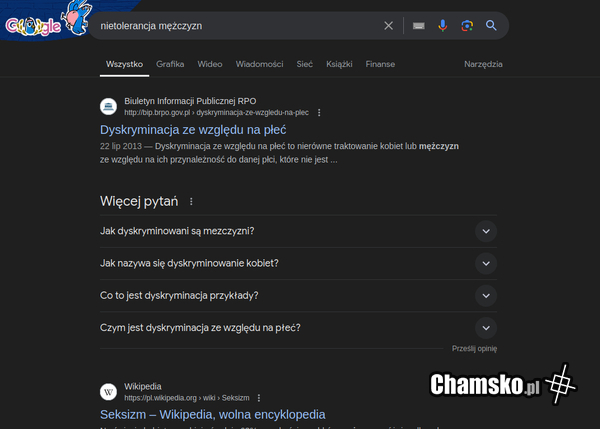Open three-dot menu next to Wikipedia result
The height and width of the screenshot is (429, 600).
point(259,397)
